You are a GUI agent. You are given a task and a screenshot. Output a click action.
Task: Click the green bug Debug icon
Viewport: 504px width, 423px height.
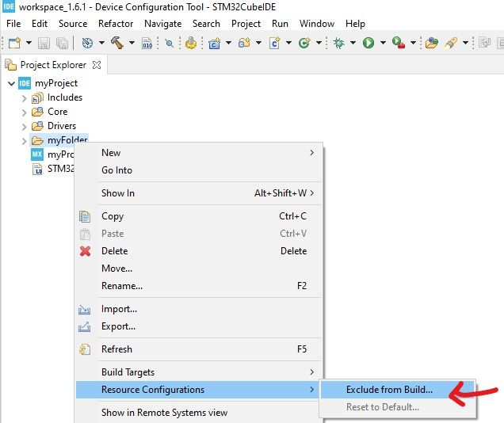point(338,43)
